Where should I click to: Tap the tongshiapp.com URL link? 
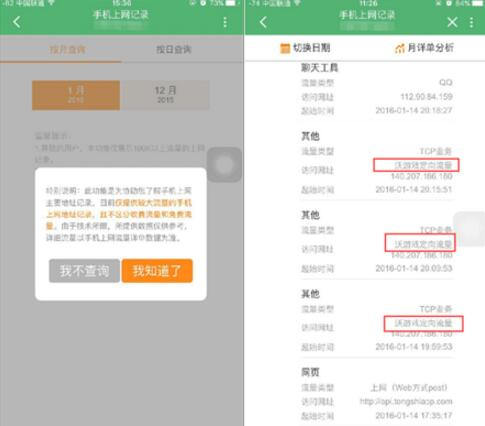(x=406, y=401)
